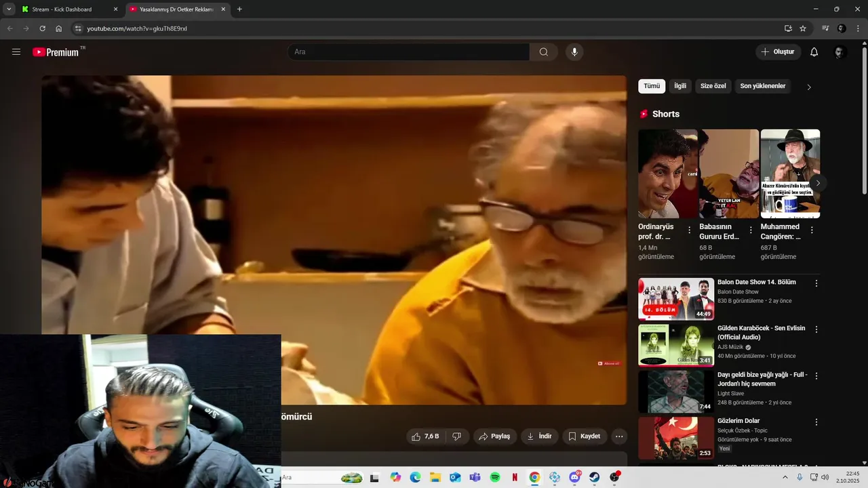This screenshot has height=488, width=868.
Task: Show next Shorts with arrow button
Action: 818,183
